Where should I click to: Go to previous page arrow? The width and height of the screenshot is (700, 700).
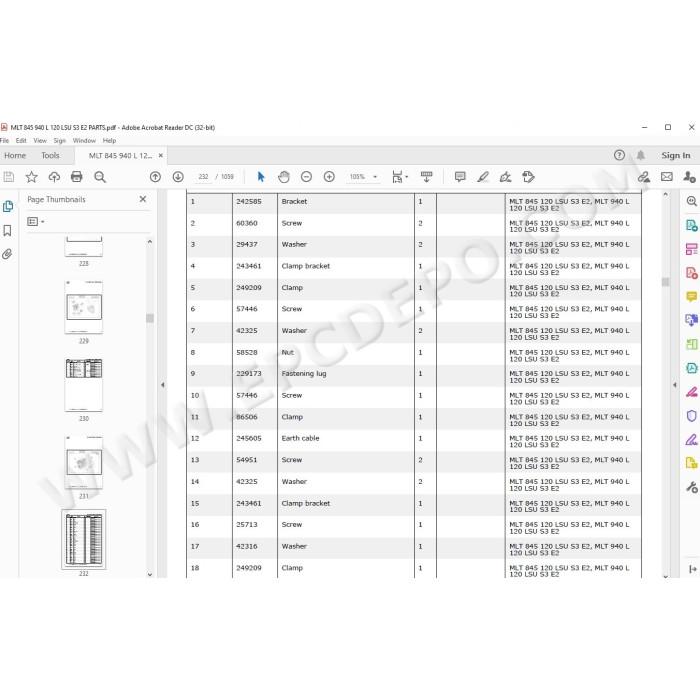[155, 177]
